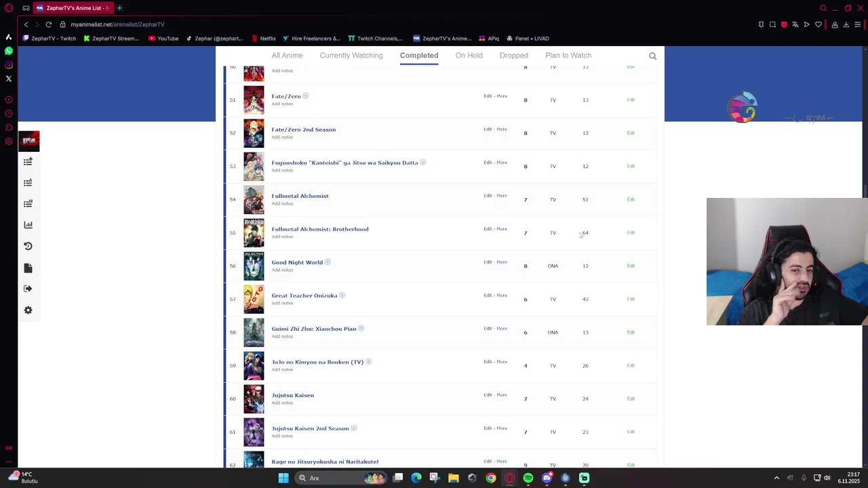The width and height of the screenshot is (868, 488).
Task: Click episode count 43 in Onizuka row
Action: point(585,299)
